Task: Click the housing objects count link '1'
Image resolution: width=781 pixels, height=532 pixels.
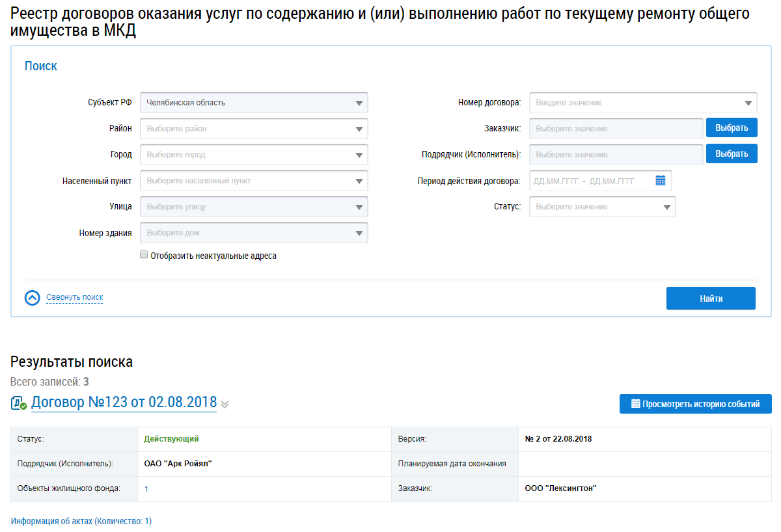Action: point(146,489)
